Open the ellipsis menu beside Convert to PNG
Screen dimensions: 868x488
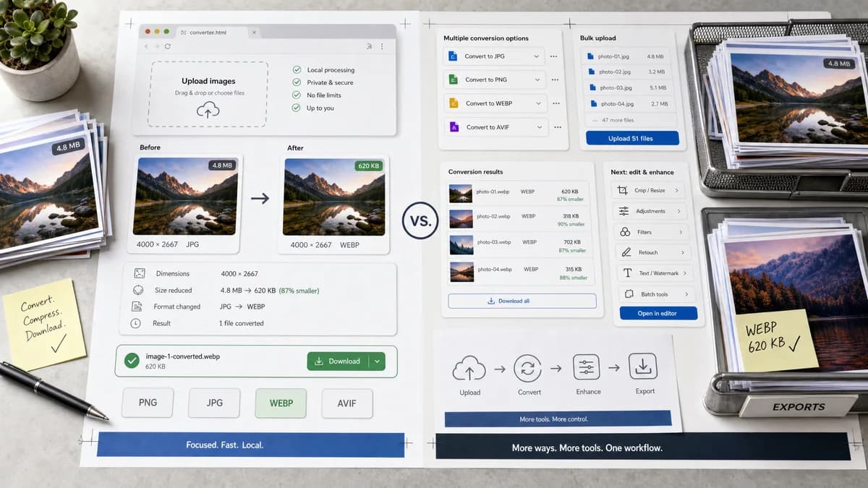[554, 80]
